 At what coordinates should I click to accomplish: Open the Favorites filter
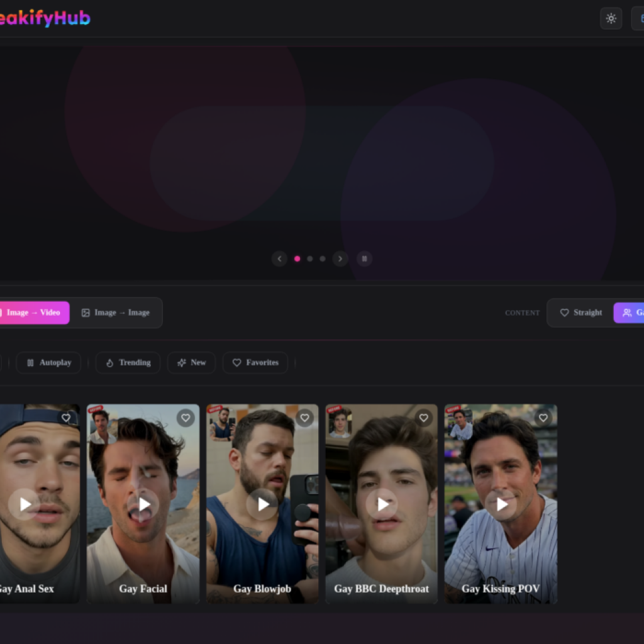(x=255, y=362)
